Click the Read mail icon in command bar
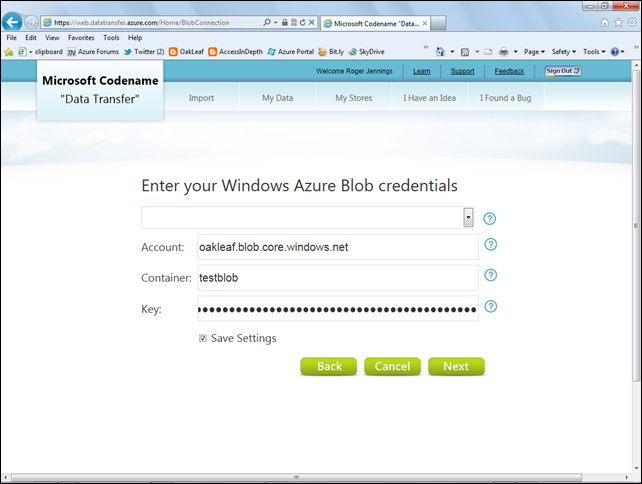This screenshot has height=484, width=642. pyautogui.click(x=488, y=52)
